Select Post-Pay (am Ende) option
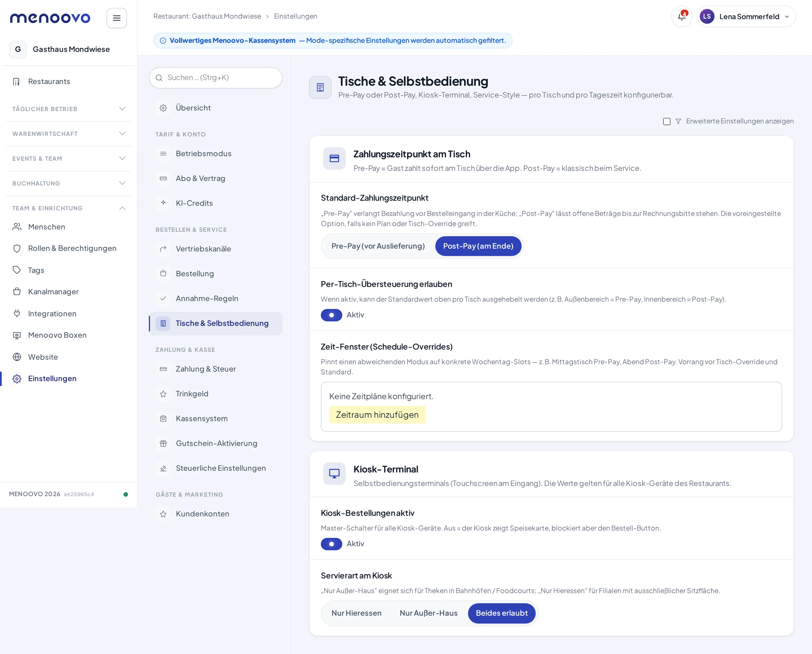812x654 pixels. 478,246
